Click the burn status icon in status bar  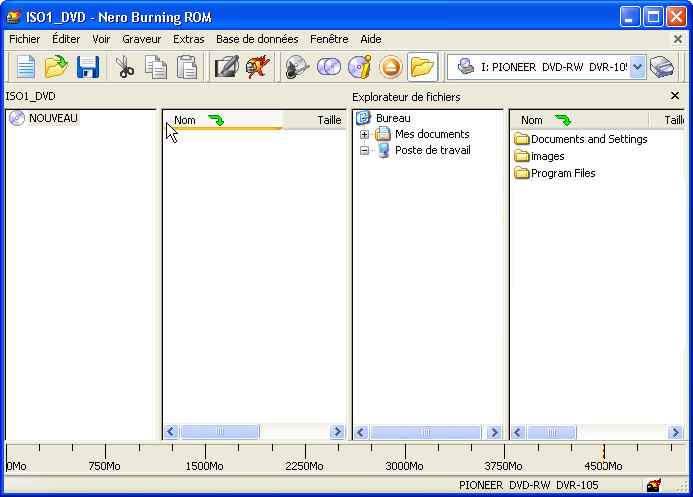pos(654,485)
